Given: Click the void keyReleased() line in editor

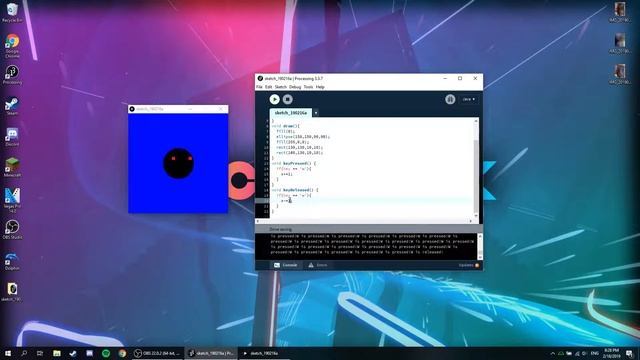Looking at the screenshot, I should click(x=295, y=190).
